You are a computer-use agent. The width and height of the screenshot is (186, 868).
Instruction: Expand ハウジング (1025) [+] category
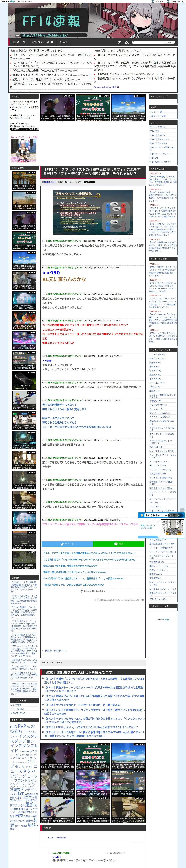160,469
